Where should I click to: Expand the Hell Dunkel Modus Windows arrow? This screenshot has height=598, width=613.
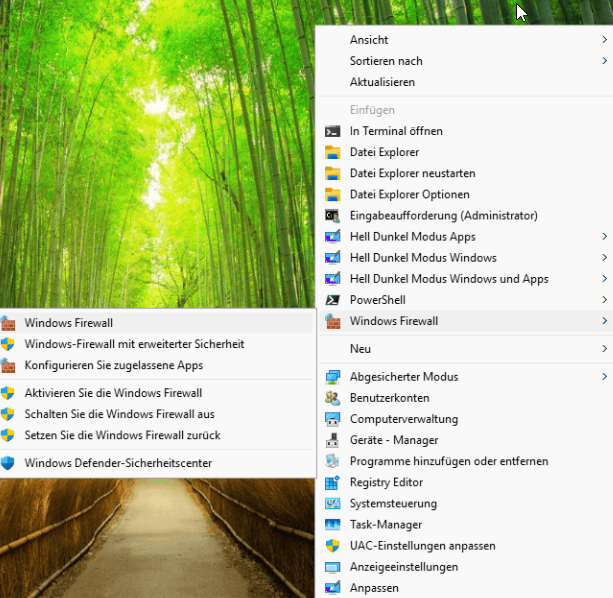604,258
